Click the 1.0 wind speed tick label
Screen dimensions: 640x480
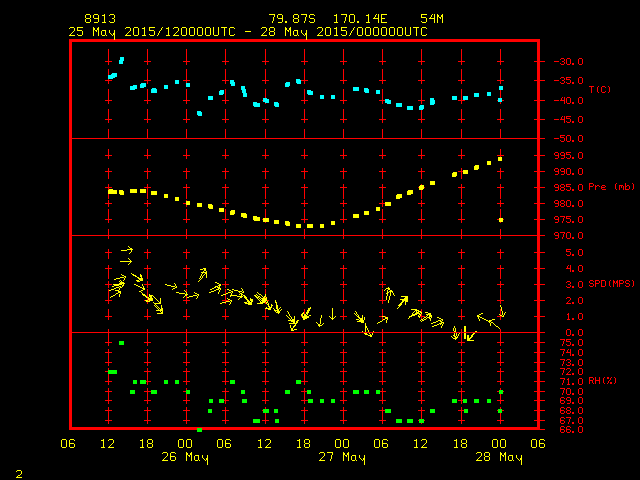tap(574, 317)
